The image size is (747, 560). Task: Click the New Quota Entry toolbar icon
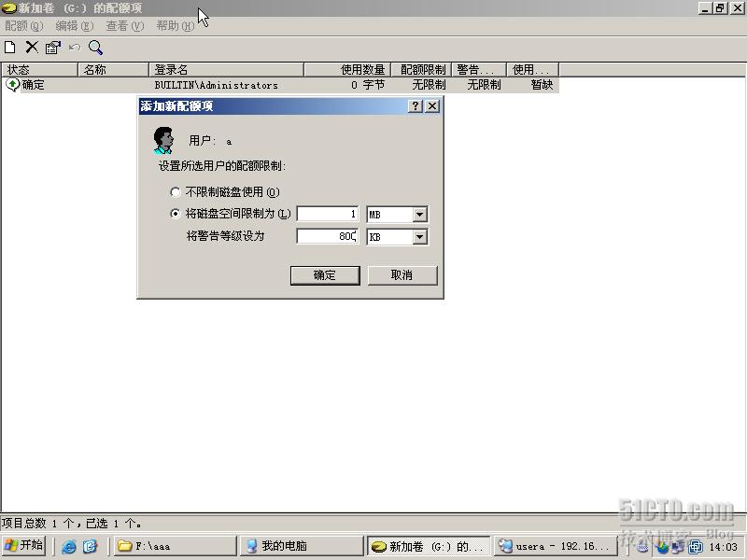coord(9,48)
